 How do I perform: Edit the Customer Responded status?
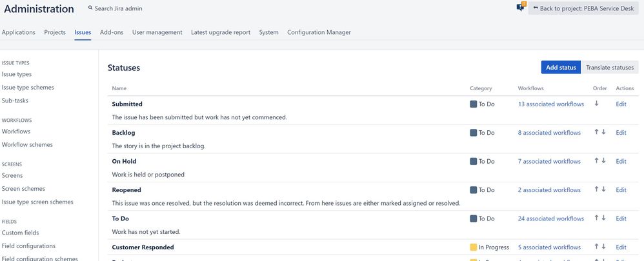[621, 247]
